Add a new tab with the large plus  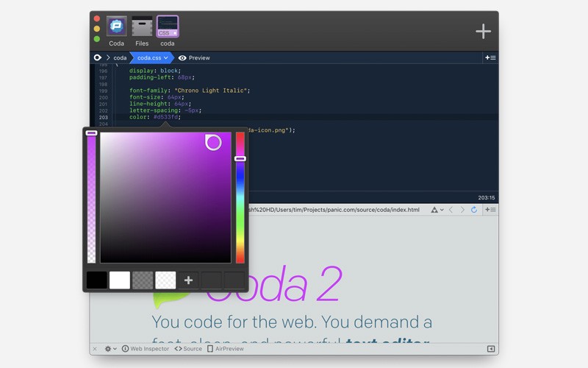[x=483, y=31]
